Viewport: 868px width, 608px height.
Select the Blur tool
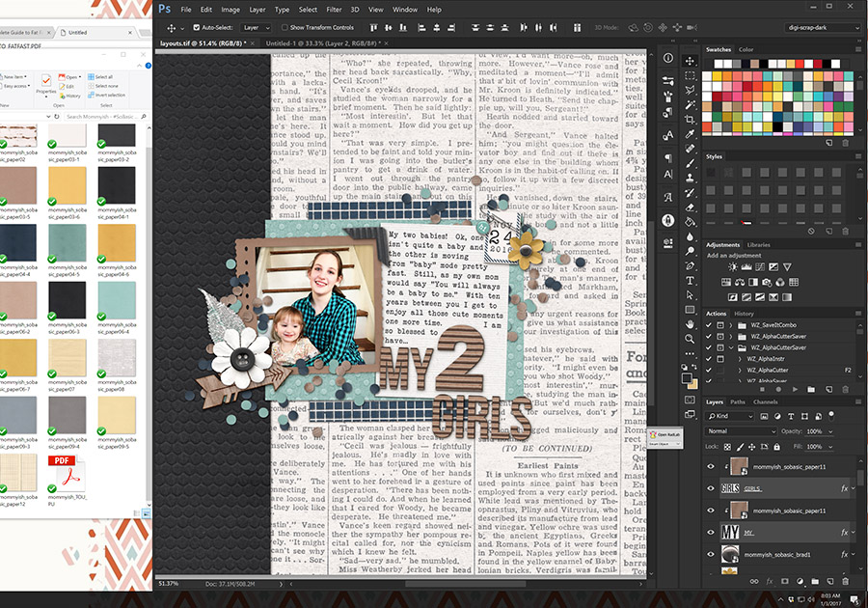tap(690, 236)
